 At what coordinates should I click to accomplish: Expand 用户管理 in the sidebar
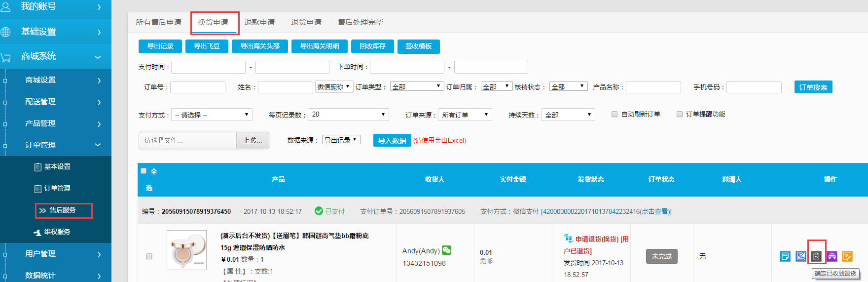[x=56, y=254]
